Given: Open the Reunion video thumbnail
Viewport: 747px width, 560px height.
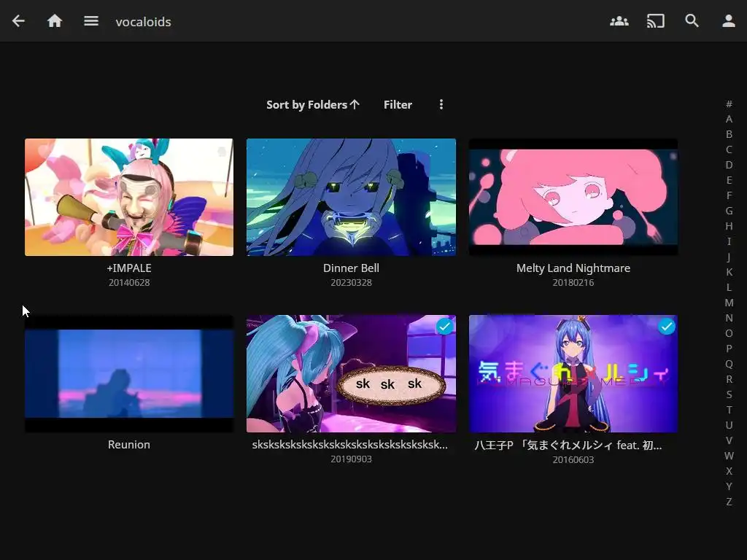Looking at the screenshot, I should pyautogui.click(x=129, y=374).
